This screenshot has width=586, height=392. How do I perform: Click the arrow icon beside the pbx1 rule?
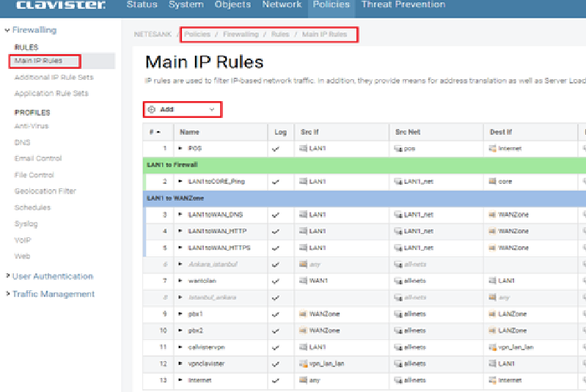[x=181, y=314]
